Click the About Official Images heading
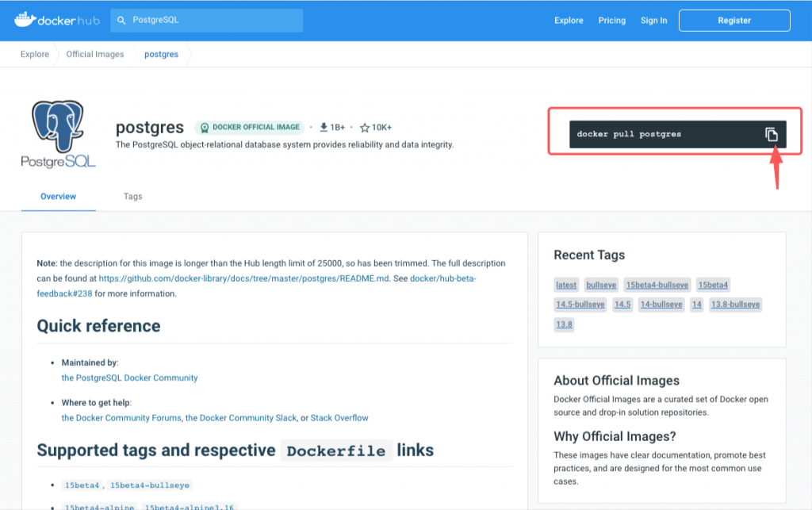This screenshot has width=812, height=510. 616,381
